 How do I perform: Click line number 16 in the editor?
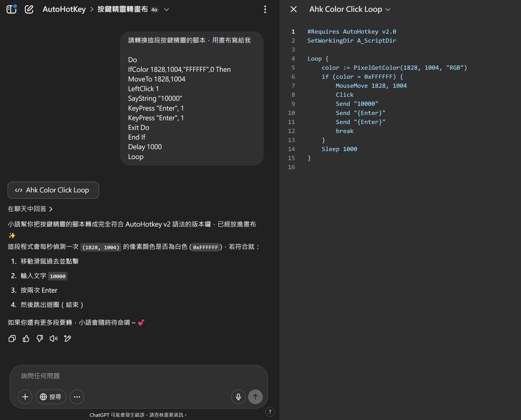(x=291, y=167)
